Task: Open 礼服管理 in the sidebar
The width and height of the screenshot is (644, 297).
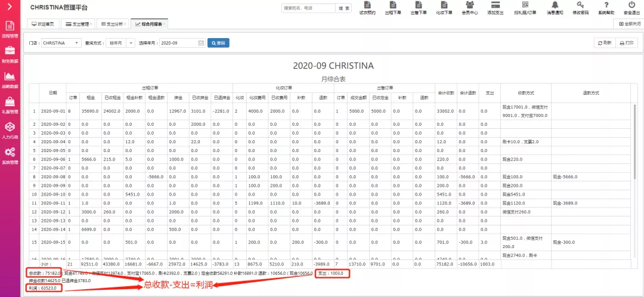Action: [10, 105]
